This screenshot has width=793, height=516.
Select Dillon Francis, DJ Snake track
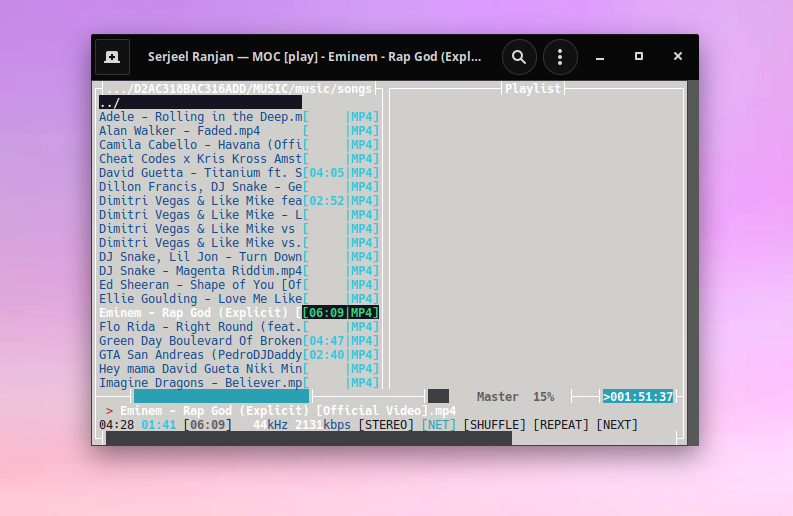pyautogui.click(x=239, y=187)
